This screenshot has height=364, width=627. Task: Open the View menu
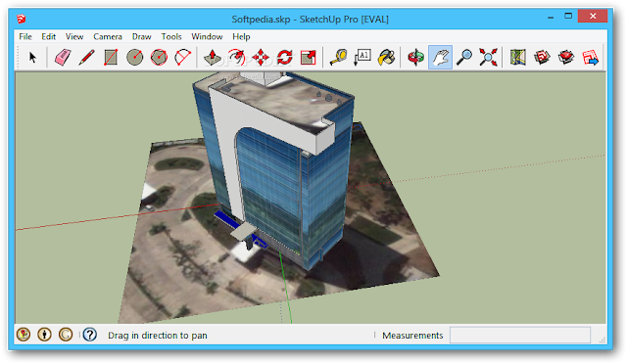point(74,37)
